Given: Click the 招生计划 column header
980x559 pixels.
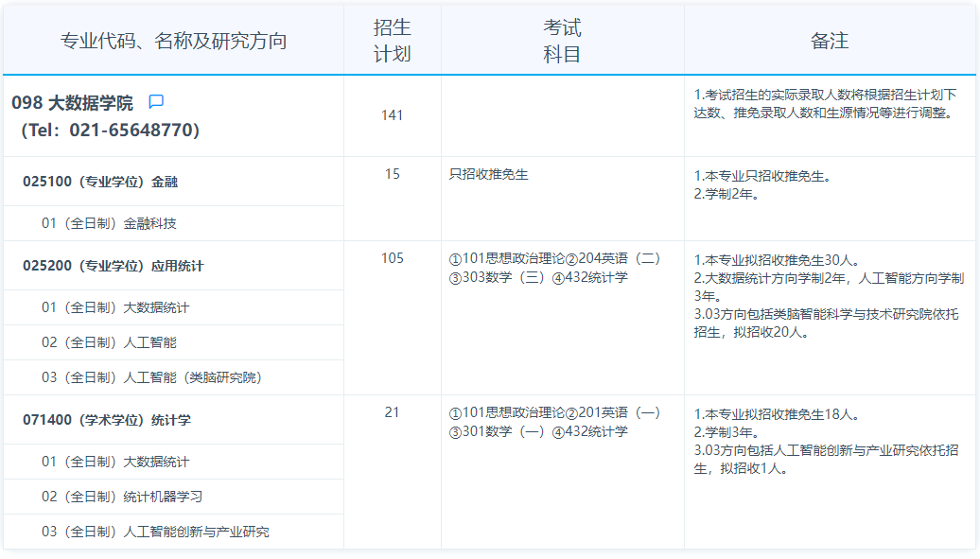Looking at the screenshot, I should (x=392, y=41).
